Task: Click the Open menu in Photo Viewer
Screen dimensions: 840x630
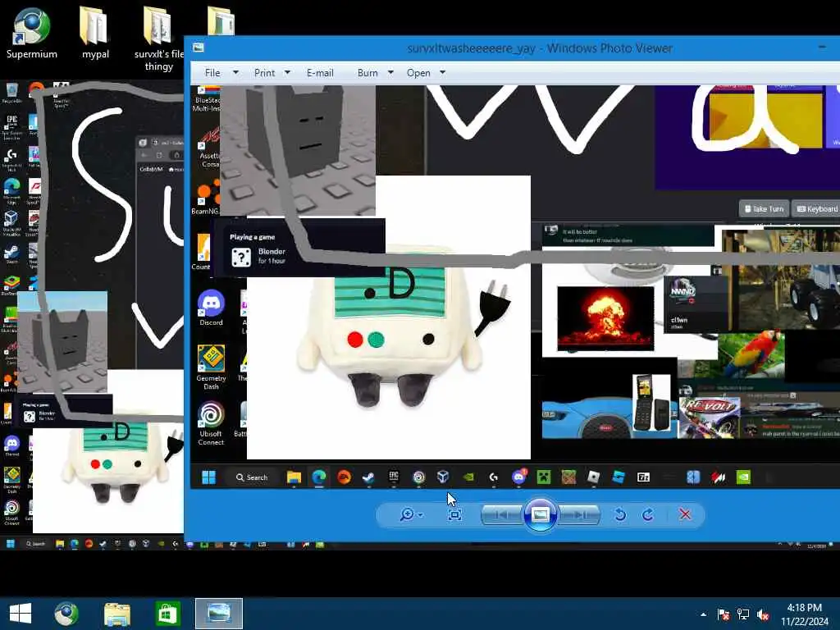Action: click(418, 73)
